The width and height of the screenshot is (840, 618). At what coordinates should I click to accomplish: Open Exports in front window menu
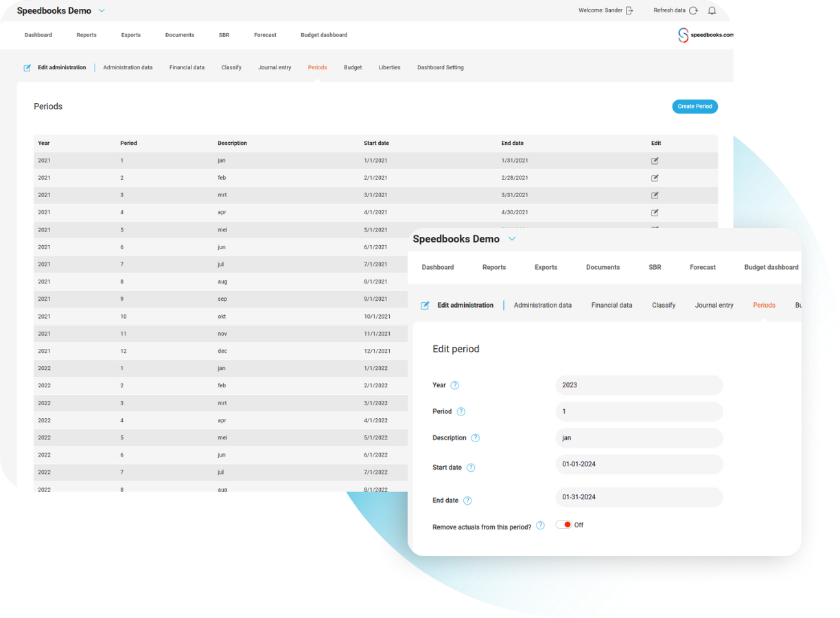[546, 268]
